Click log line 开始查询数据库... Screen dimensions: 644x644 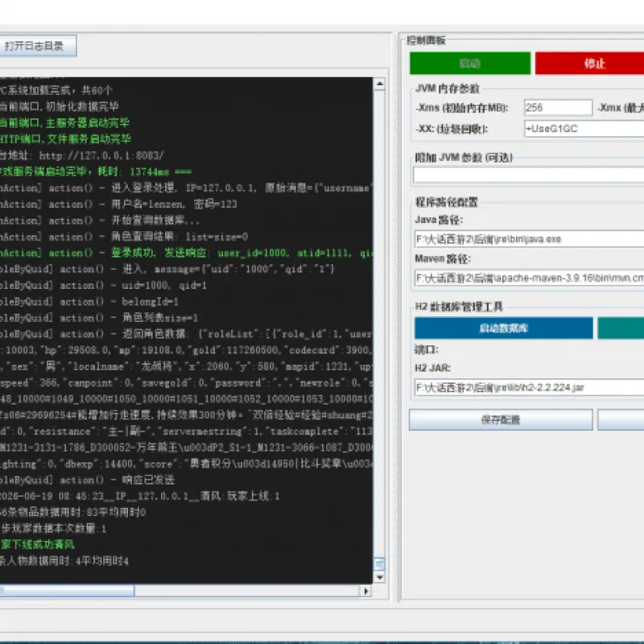pos(100,221)
